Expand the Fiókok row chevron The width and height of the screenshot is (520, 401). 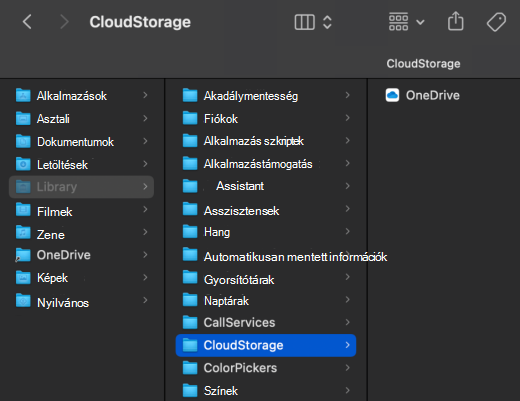(x=347, y=118)
